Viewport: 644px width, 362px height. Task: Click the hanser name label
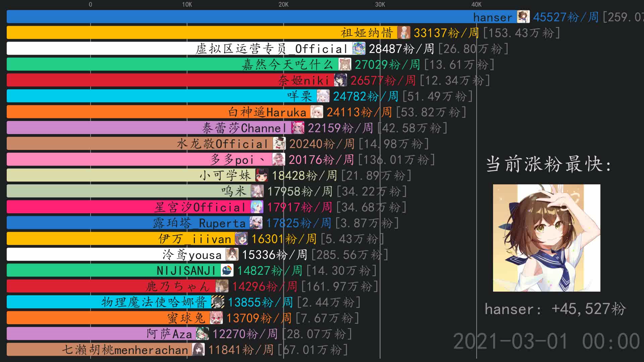coord(492,17)
